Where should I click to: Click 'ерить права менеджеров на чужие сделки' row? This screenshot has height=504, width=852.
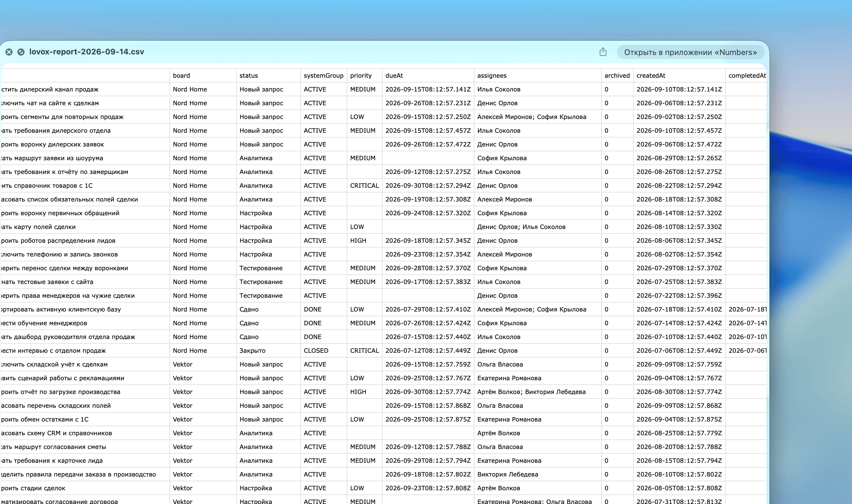coord(68,295)
